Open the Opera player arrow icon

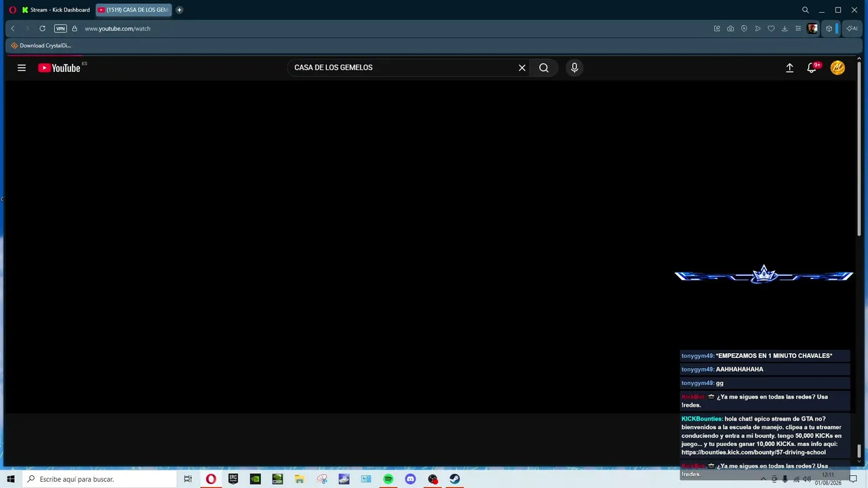(x=757, y=28)
